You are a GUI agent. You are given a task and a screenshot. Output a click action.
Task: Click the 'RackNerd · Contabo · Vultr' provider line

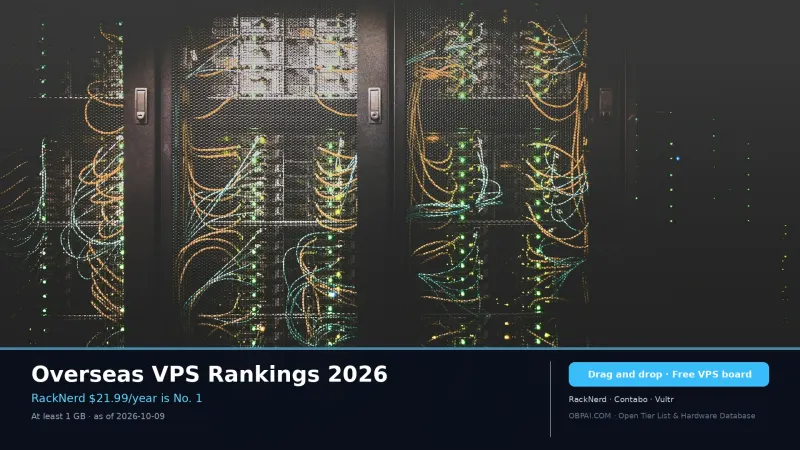click(621, 399)
